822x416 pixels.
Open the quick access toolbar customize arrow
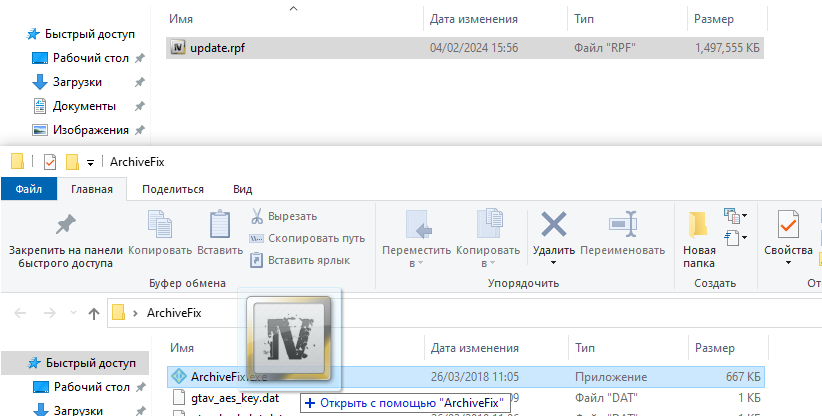click(x=90, y=163)
